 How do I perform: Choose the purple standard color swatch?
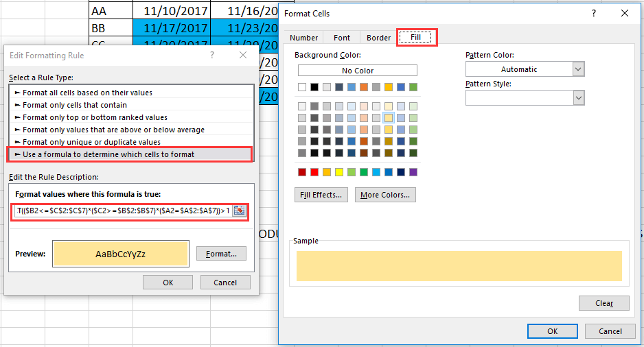[x=413, y=171]
